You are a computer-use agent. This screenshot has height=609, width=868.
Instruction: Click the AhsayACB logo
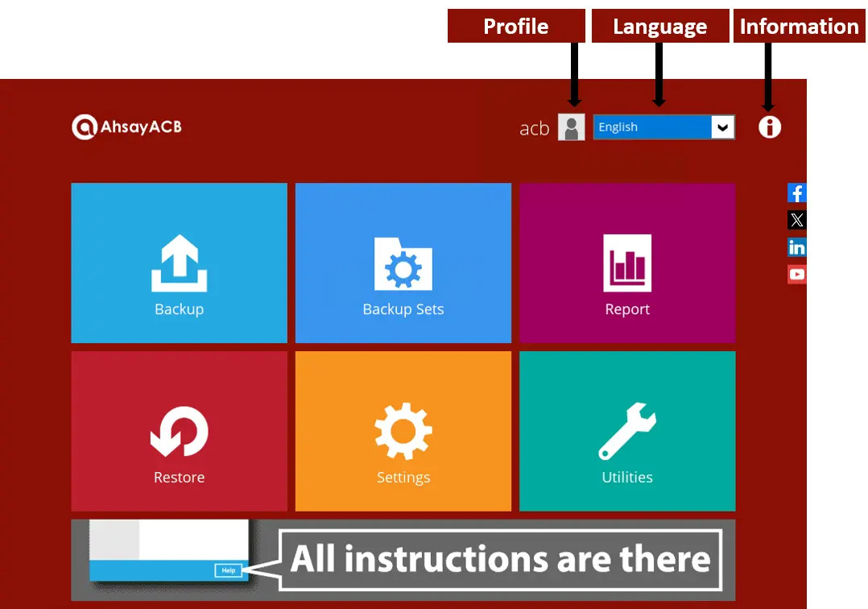pos(126,127)
